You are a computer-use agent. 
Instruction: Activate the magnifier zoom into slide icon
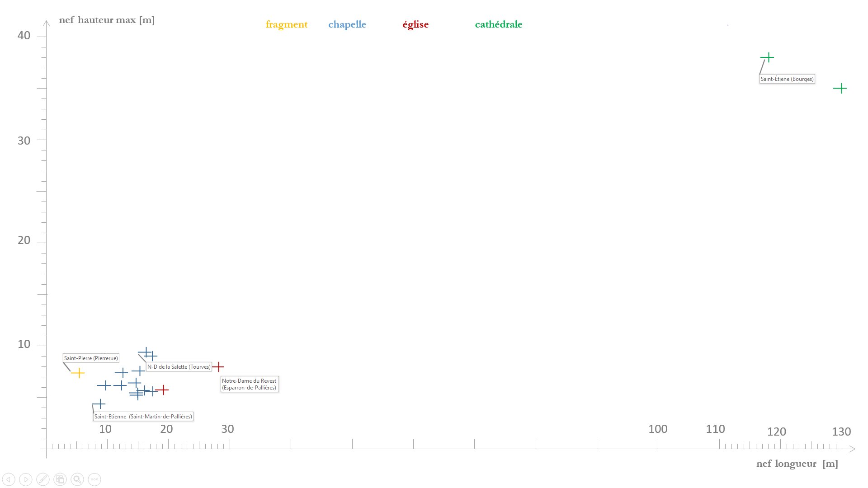77,479
